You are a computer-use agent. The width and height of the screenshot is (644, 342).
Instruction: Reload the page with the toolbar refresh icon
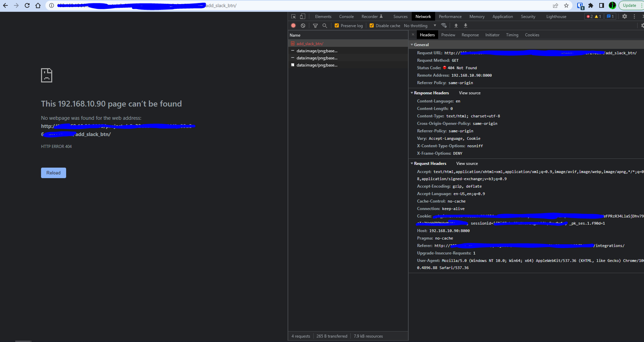point(27,5)
